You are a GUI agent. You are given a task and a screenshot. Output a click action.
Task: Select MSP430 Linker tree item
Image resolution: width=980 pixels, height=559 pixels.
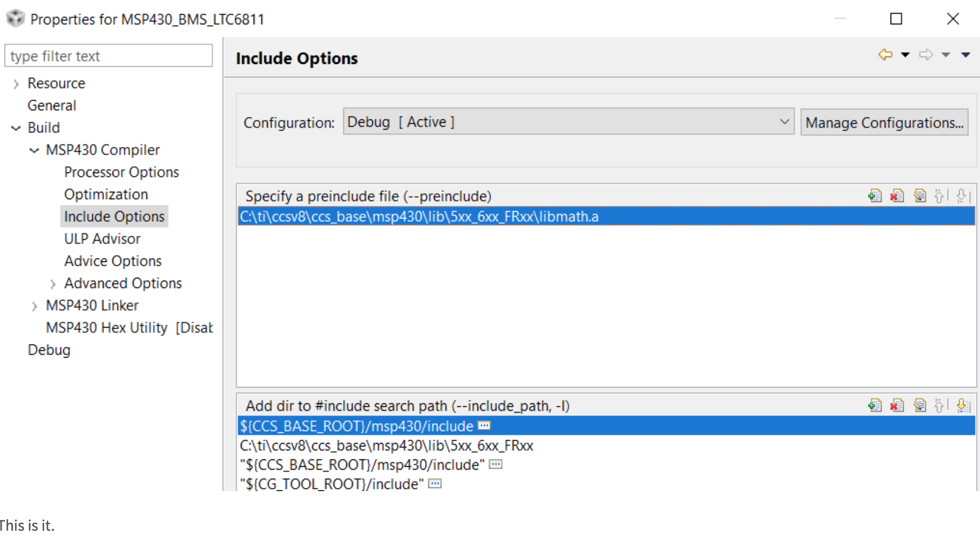[x=92, y=306]
